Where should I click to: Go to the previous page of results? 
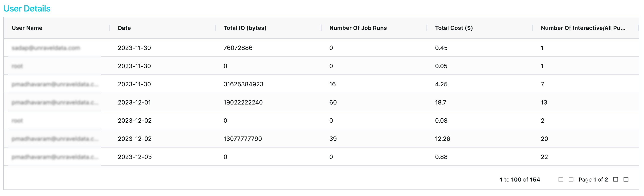pos(571,179)
